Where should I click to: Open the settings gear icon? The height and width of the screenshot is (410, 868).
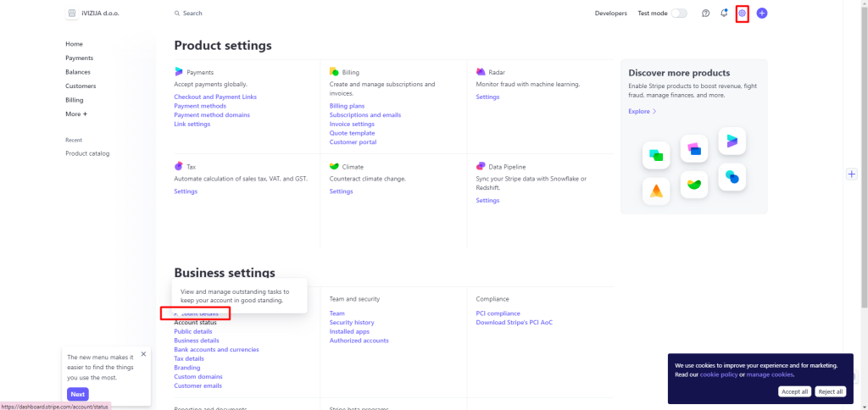pyautogui.click(x=743, y=14)
